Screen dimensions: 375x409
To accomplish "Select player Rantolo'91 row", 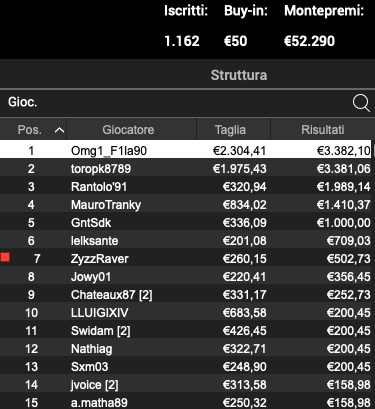I will [187, 186].
